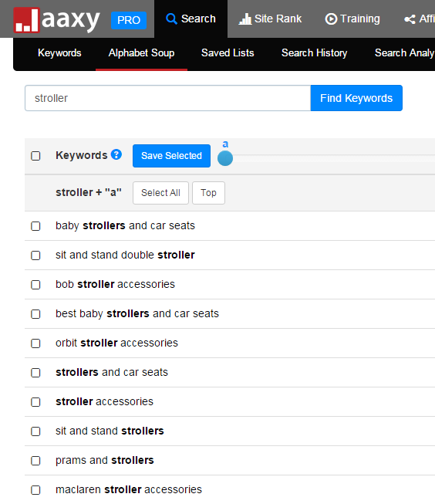This screenshot has height=504, width=435.
Task: Click the Site Rank bar chart icon
Action: pyautogui.click(x=245, y=19)
